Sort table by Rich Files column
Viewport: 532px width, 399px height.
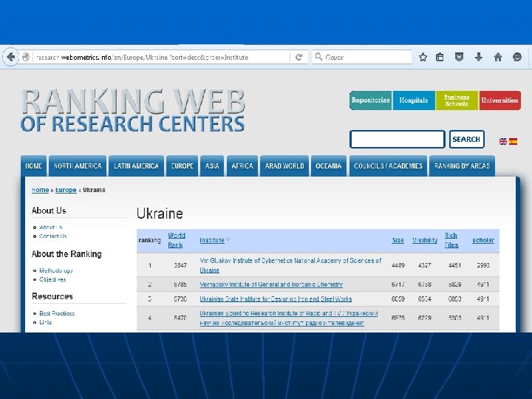(x=451, y=240)
